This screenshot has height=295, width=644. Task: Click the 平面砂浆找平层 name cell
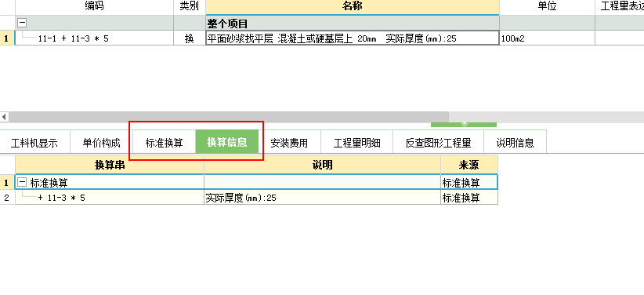pos(353,38)
